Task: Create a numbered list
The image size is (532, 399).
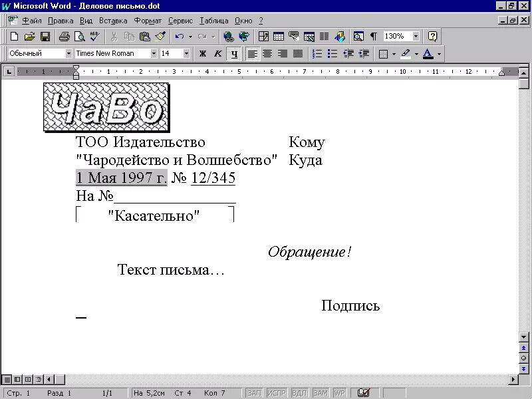Action: pyautogui.click(x=317, y=54)
